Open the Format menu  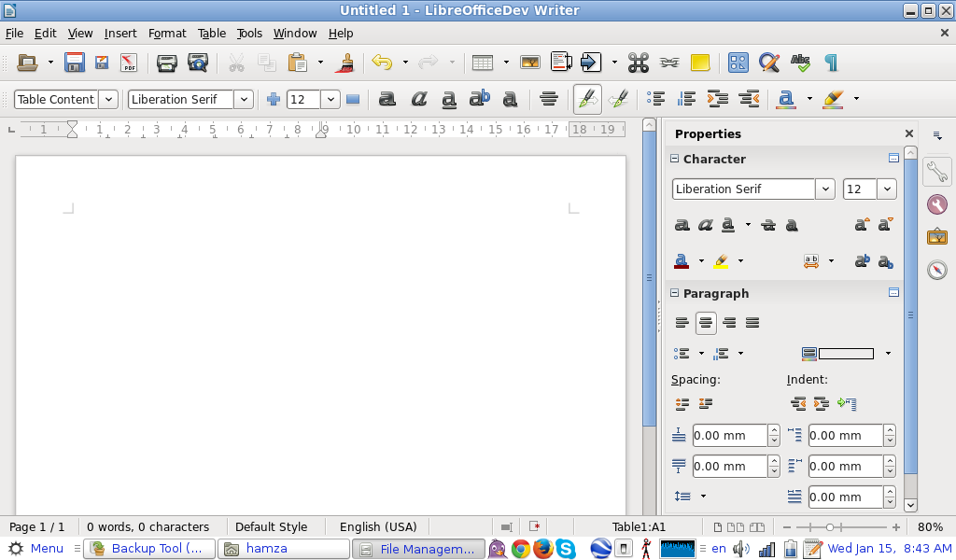click(x=167, y=33)
